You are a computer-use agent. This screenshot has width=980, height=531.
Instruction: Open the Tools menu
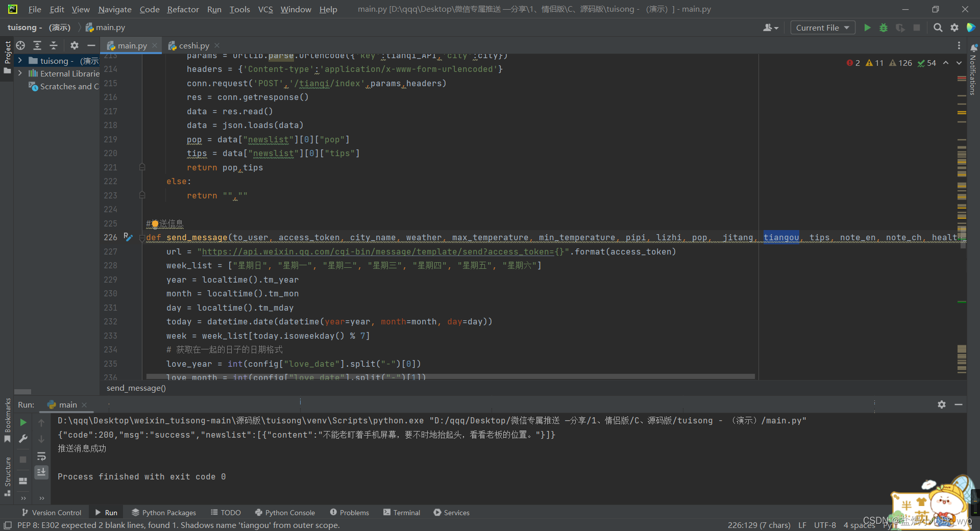(x=239, y=9)
